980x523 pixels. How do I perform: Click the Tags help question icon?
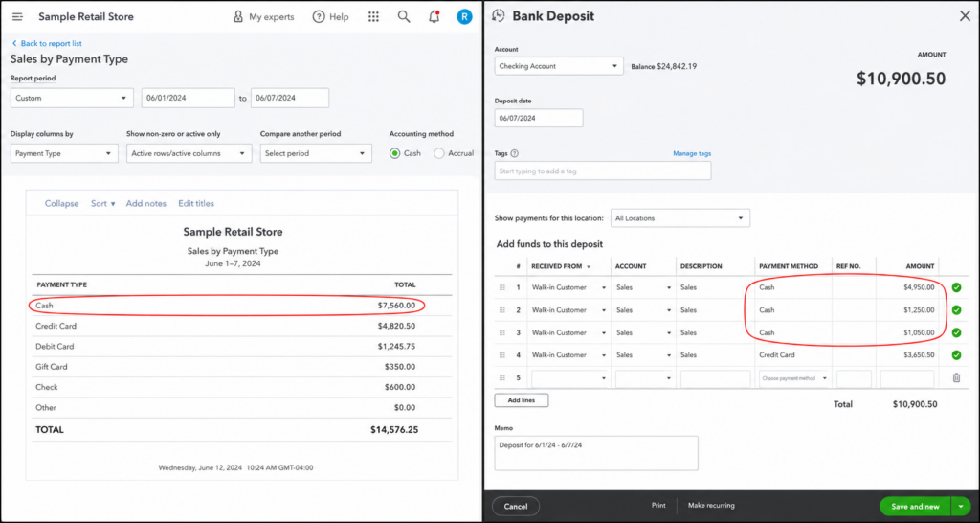point(514,153)
